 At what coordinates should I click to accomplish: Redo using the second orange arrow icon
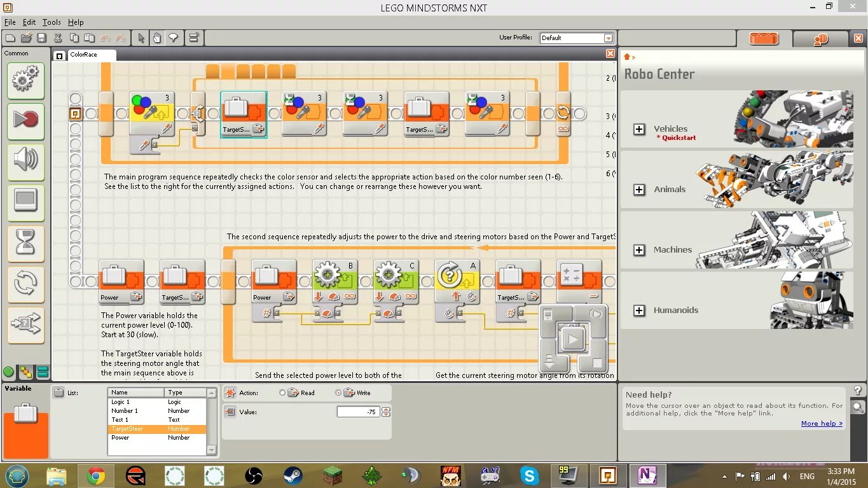(x=120, y=38)
